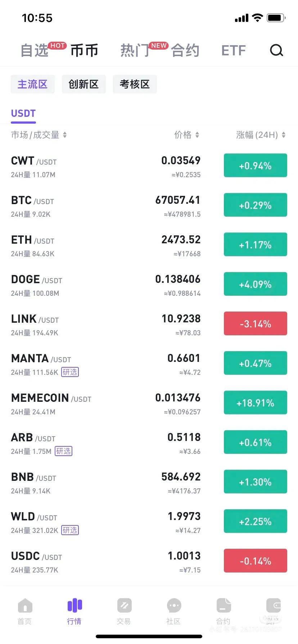Open the 首页 home tab icon

[25, 606]
